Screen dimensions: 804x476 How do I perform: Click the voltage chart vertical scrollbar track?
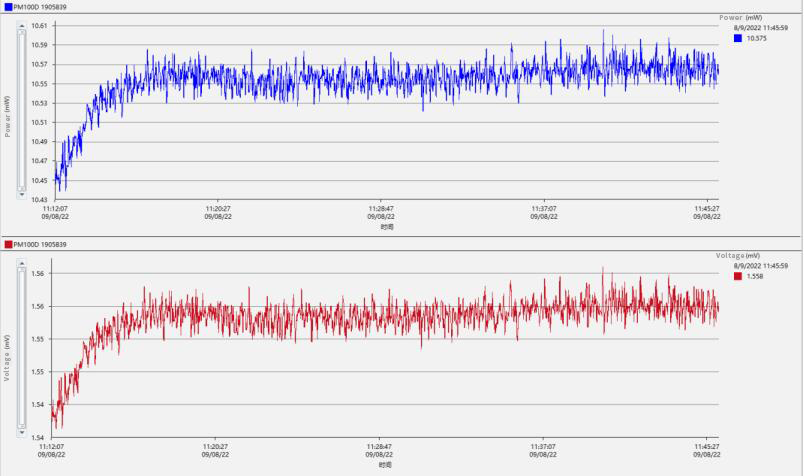[x=21, y=348]
